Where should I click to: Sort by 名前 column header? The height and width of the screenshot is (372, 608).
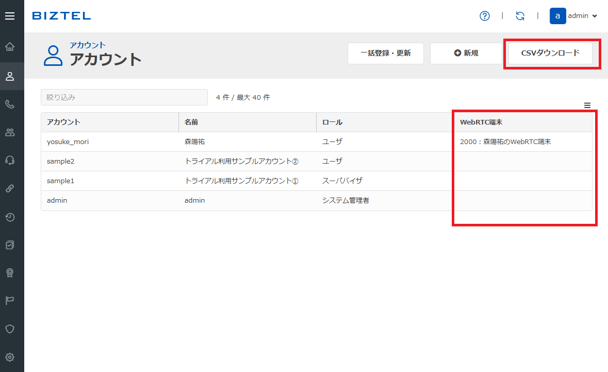pos(247,122)
